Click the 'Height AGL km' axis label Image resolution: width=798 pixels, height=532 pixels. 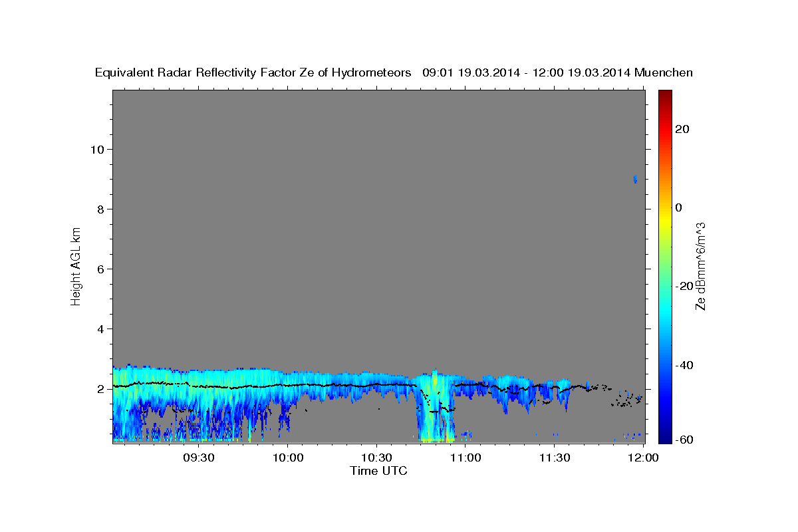pos(76,265)
